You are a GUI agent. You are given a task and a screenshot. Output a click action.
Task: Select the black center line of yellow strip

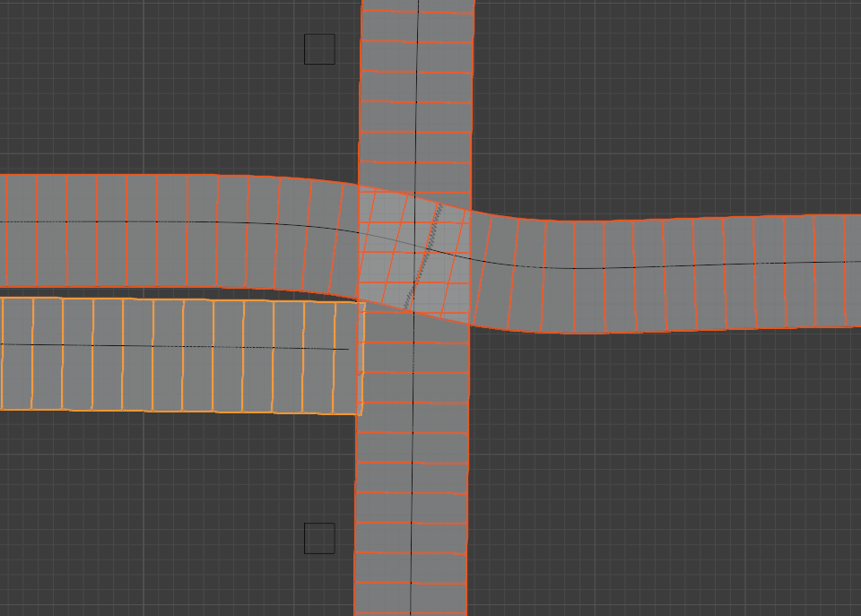[179, 346]
